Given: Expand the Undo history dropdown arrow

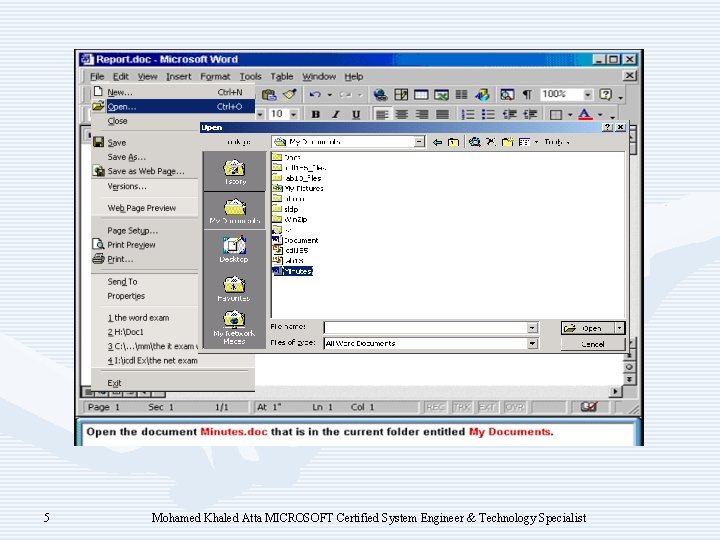Looking at the screenshot, I should [x=329, y=95].
